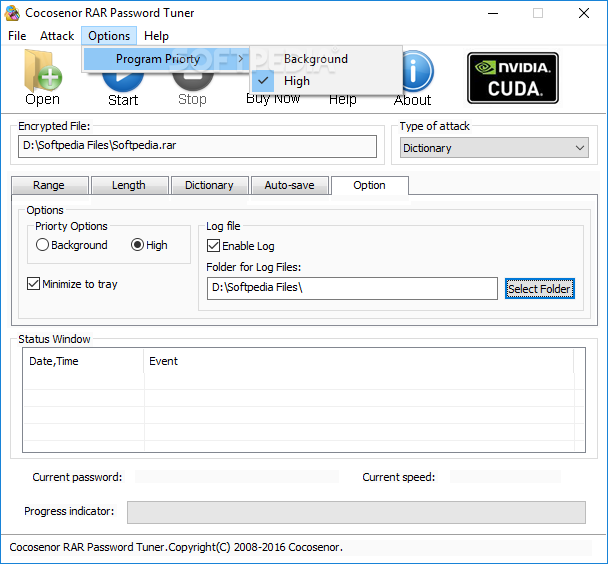This screenshot has height=564, width=608.
Task: Click the Start toolbar icon
Action: (123, 83)
